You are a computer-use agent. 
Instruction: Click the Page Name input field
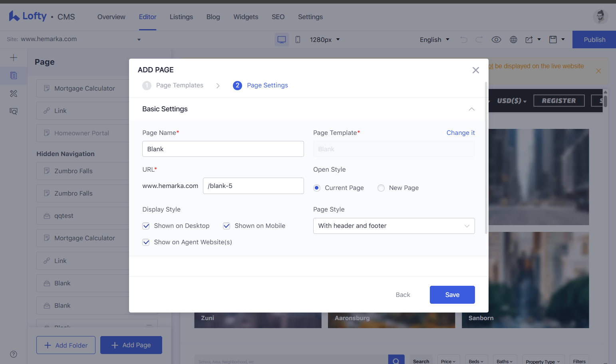coord(223,149)
